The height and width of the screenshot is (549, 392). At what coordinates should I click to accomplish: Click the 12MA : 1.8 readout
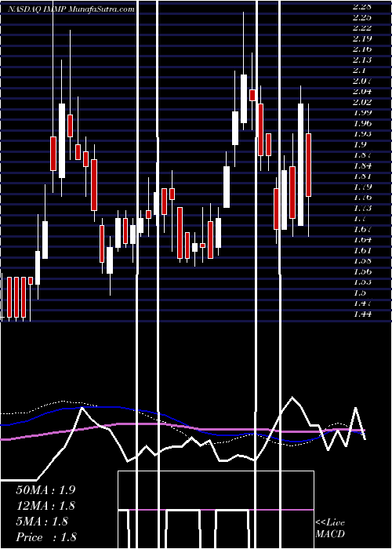click(45, 506)
